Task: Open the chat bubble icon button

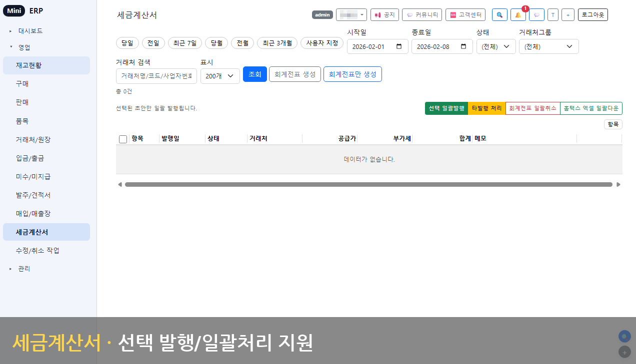Action: (x=536, y=15)
